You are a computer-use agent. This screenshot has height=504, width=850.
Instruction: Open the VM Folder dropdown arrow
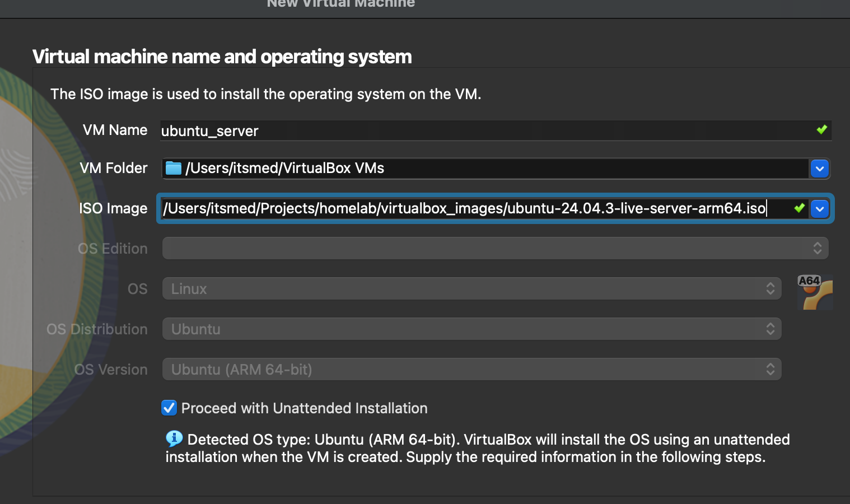point(819,169)
